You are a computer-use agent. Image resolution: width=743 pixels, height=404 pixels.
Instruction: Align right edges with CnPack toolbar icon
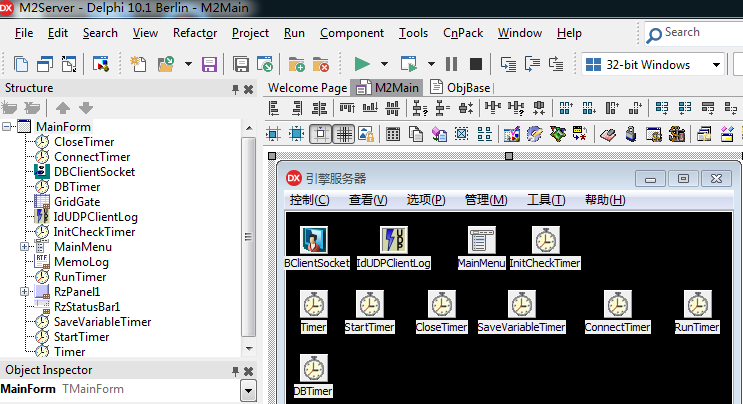(x=297, y=108)
